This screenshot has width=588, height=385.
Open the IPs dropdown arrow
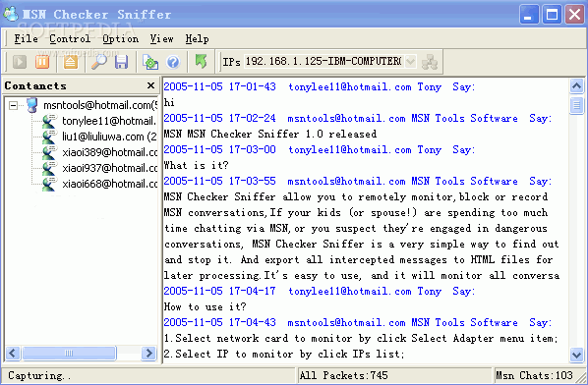pyautogui.click(x=411, y=61)
